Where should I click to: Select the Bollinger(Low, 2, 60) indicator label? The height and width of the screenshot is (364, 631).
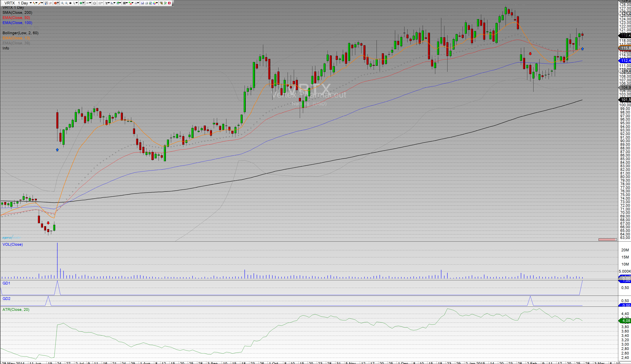coord(21,33)
